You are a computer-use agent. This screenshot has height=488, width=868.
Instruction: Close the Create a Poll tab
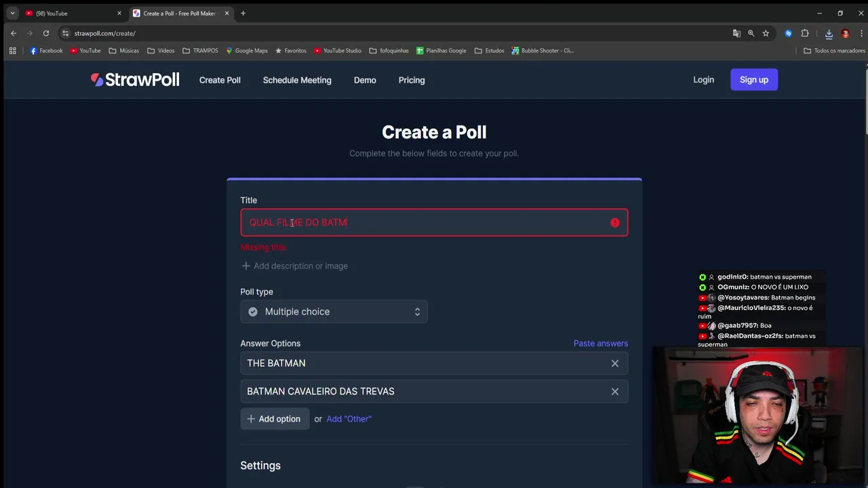[x=226, y=13]
